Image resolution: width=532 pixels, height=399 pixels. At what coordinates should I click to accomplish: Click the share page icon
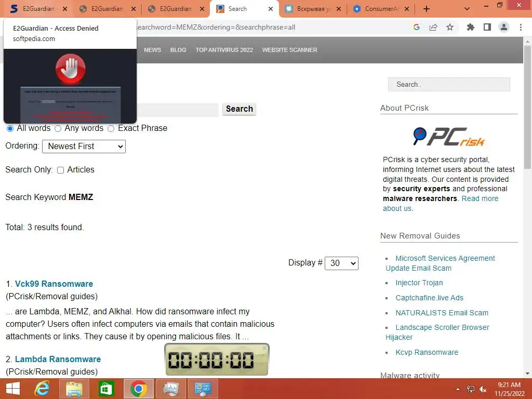pyautogui.click(x=433, y=27)
